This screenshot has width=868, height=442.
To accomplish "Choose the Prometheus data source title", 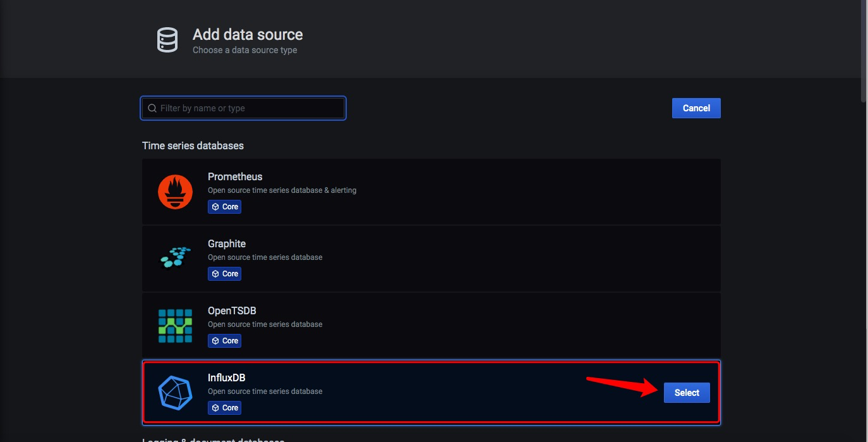I will click(x=235, y=176).
